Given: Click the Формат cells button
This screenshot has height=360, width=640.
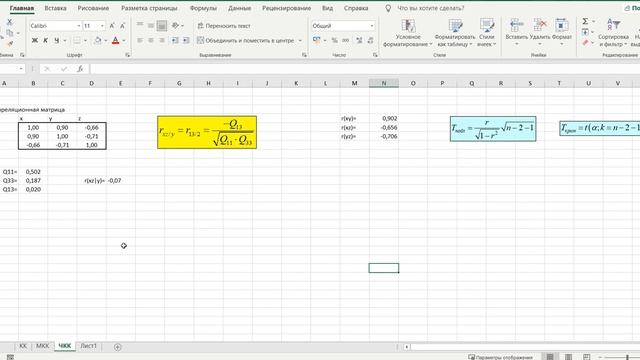Looking at the screenshot, I should 562,32.
